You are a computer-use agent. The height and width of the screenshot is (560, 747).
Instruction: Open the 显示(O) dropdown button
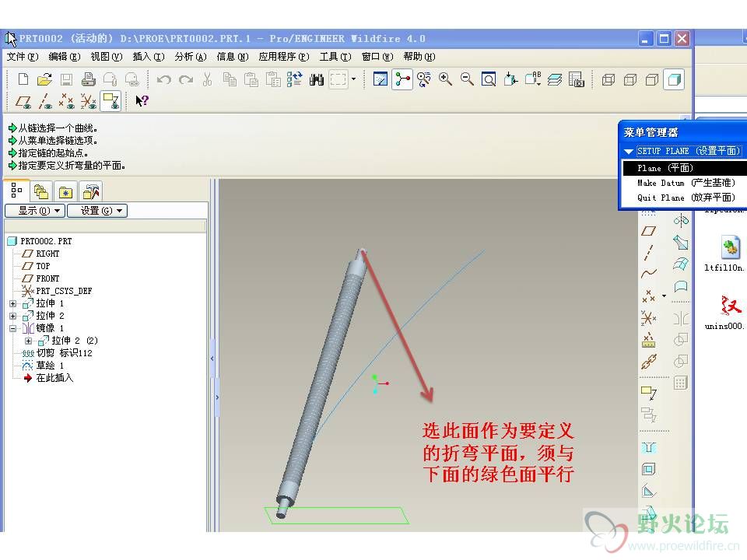click(35, 211)
